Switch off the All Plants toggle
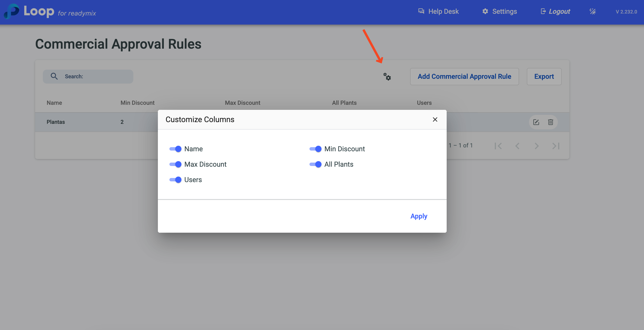Viewport: 644px width, 330px height. pos(315,164)
